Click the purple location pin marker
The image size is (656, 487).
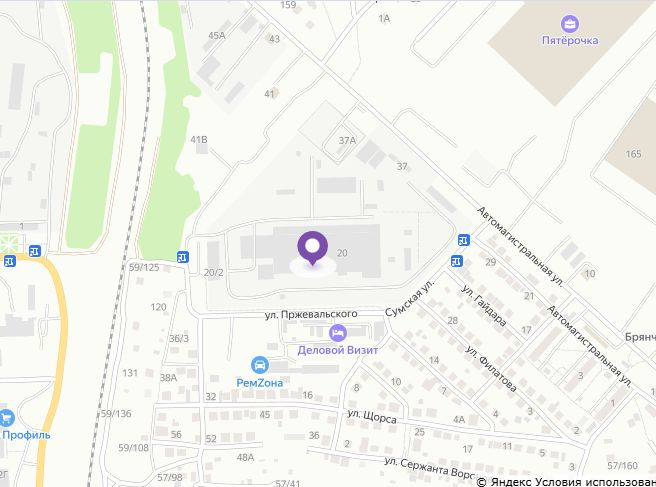tap(313, 248)
